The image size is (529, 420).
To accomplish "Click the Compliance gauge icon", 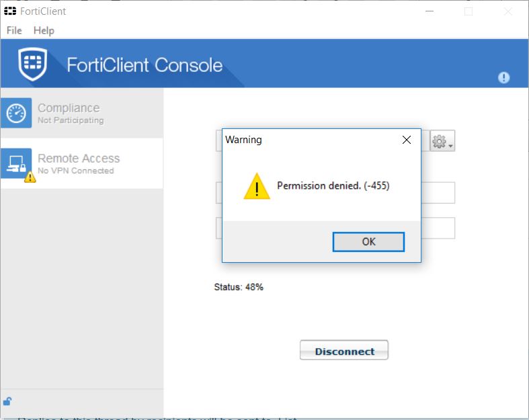I will (16, 113).
